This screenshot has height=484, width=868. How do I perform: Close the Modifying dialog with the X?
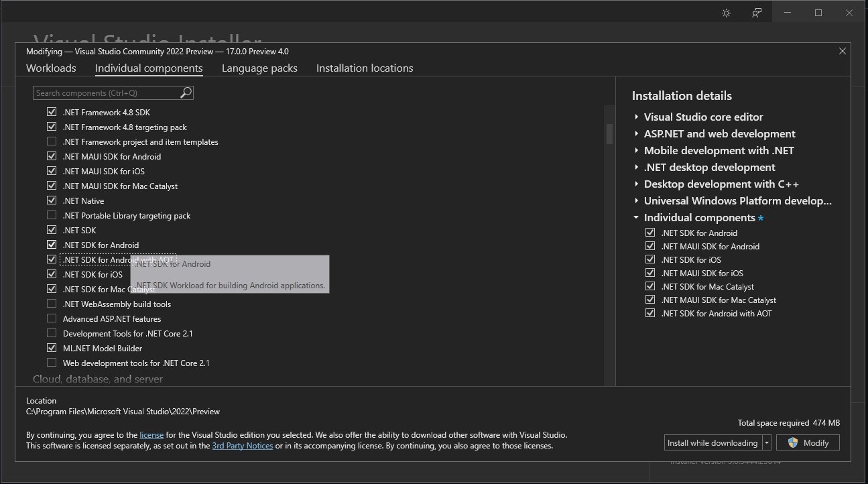point(843,50)
